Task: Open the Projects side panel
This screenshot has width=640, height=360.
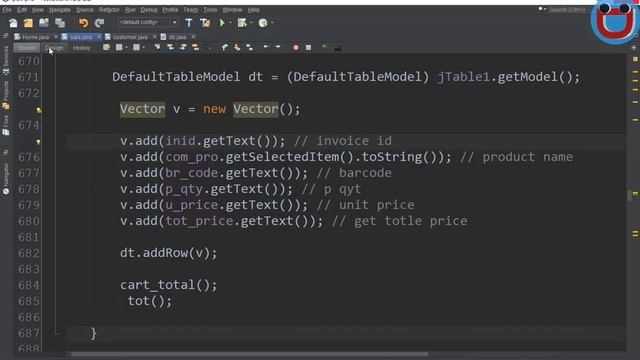Action: 6,95
